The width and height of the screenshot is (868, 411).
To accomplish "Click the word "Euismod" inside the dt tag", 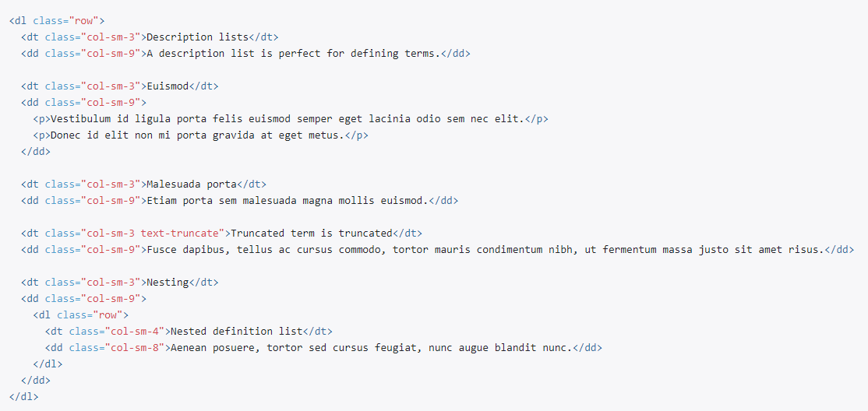I will point(168,86).
